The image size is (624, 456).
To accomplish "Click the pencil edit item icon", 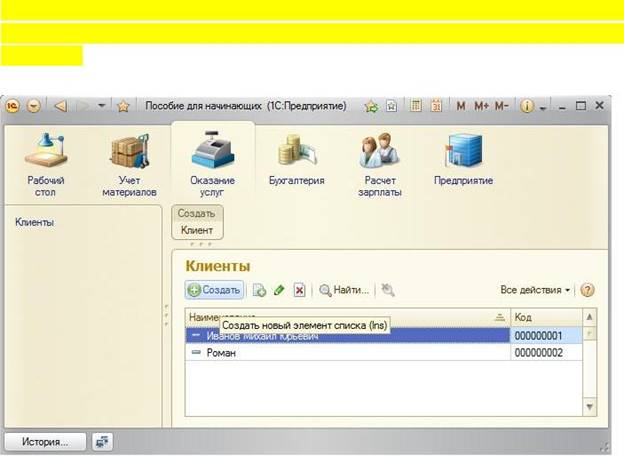I will click(279, 290).
